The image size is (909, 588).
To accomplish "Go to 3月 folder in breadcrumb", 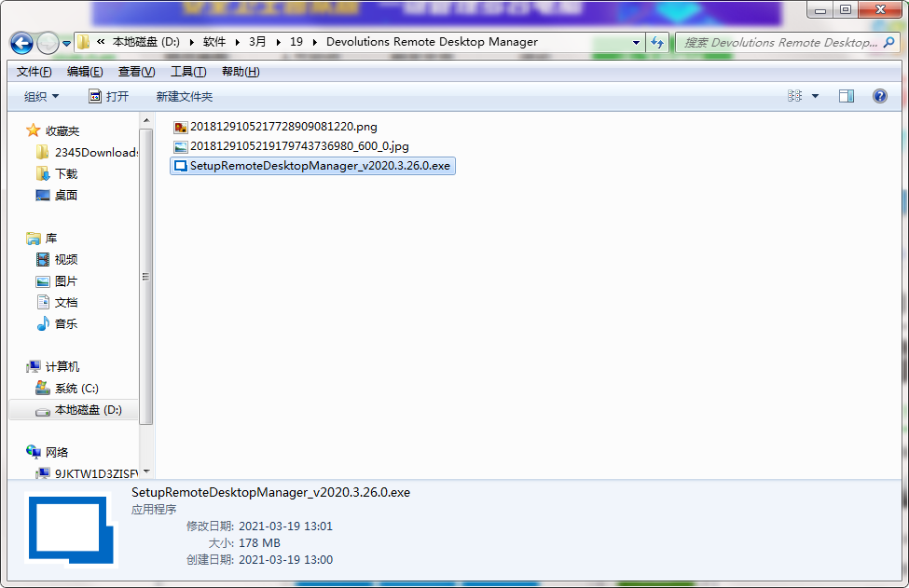I will coord(257,42).
